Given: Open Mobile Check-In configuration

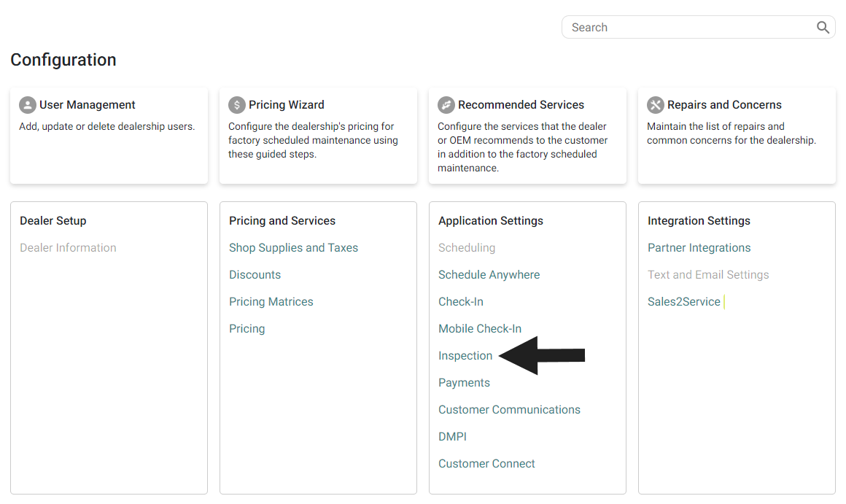Looking at the screenshot, I should point(480,328).
